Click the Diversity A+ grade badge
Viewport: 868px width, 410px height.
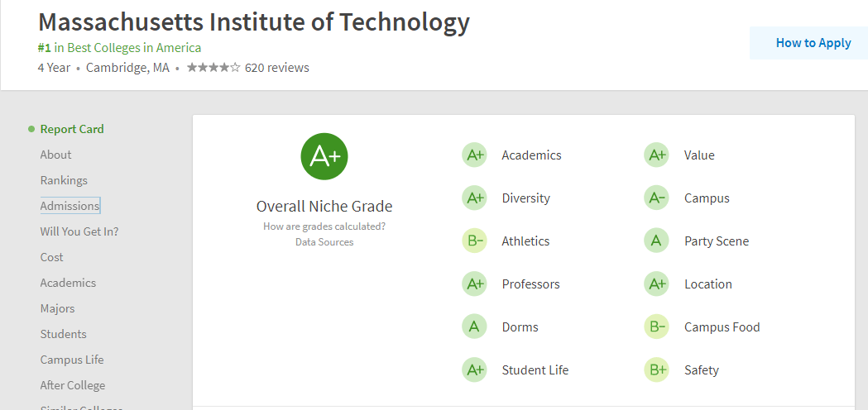pos(474,198)
